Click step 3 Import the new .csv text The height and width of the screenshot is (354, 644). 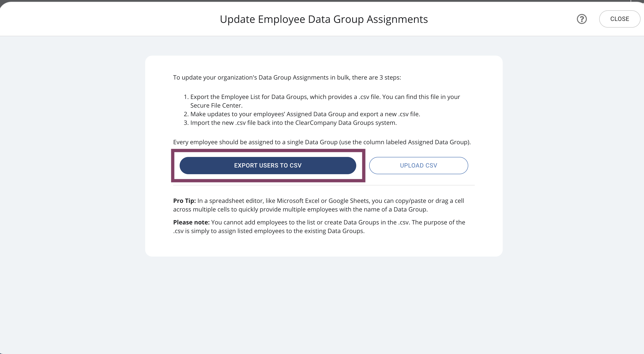(x=293, y=123)
